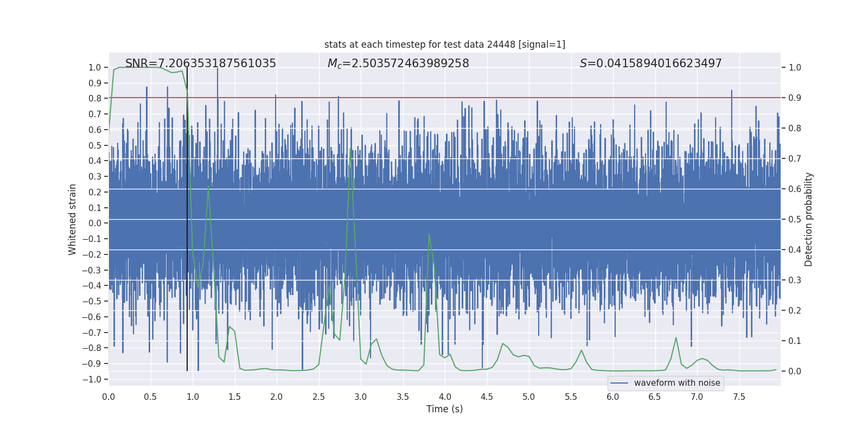Click the 3.5 tick on the Time axis
Screen dimensions: 868x434
point(403,397)
